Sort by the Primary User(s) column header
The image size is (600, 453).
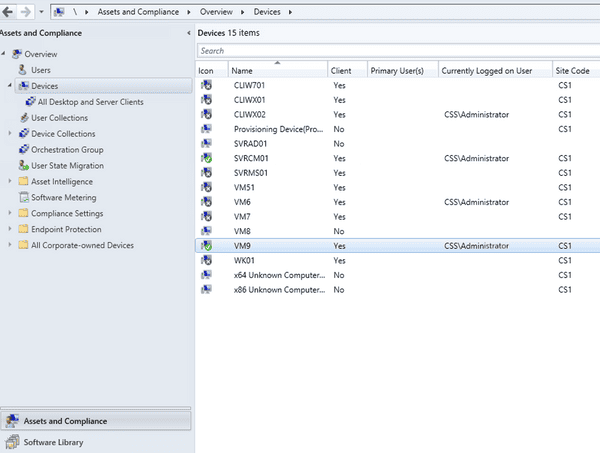(x=403, y=70)
